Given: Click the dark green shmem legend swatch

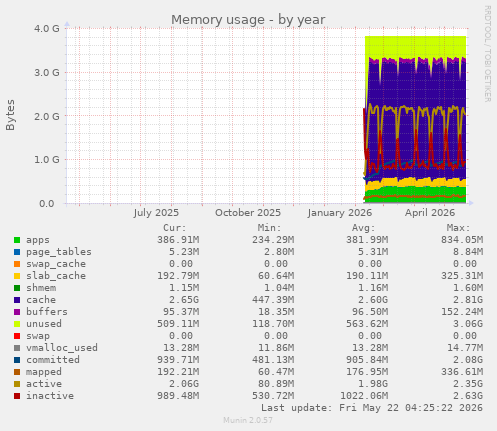Looking at the screenshot, I should coord(17,288).
